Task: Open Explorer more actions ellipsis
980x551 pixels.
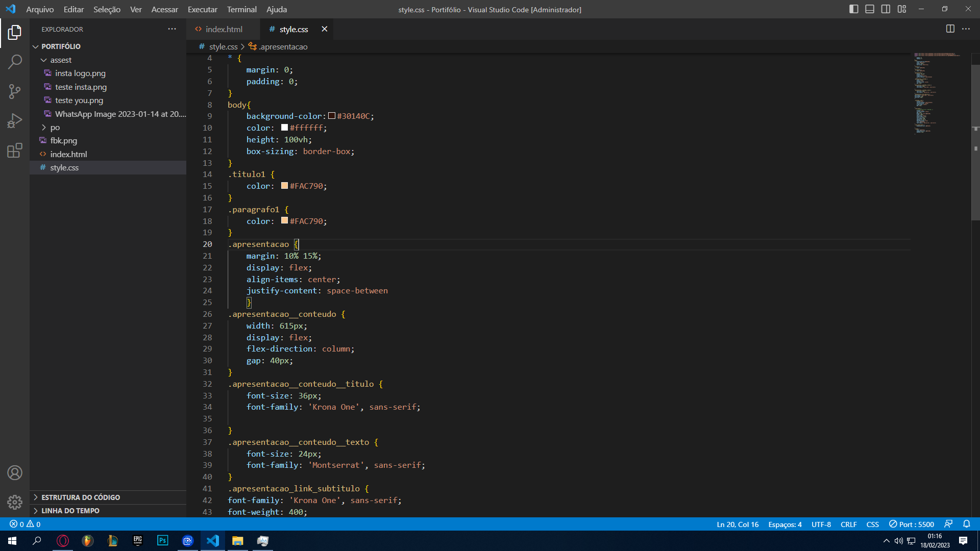Action: click(172, 29)
